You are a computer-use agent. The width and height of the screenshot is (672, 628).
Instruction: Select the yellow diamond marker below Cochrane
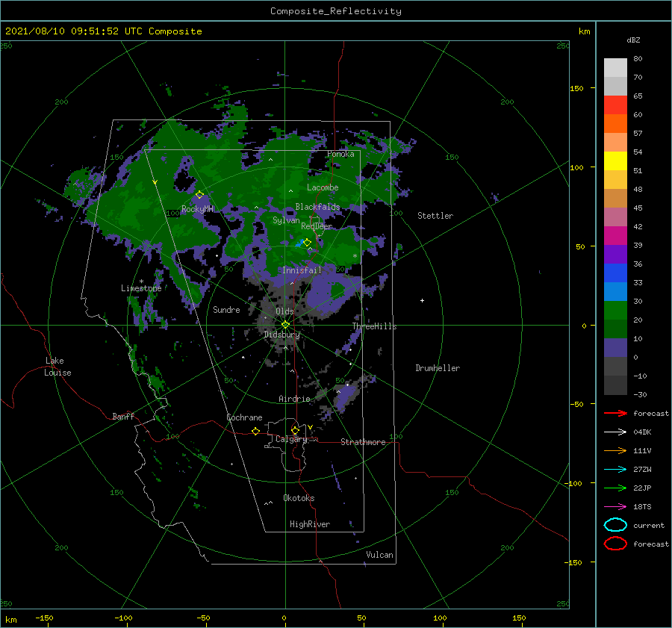click(256, 431)
